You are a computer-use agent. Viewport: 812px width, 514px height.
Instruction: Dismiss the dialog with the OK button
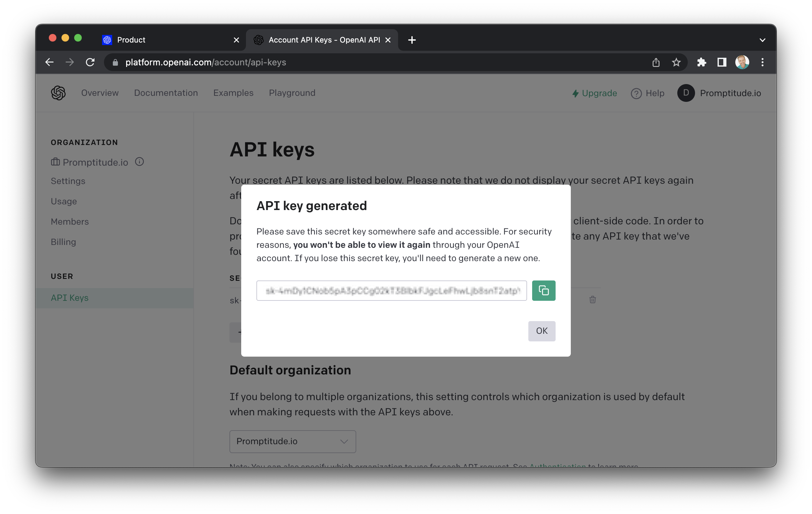point(542,331)
